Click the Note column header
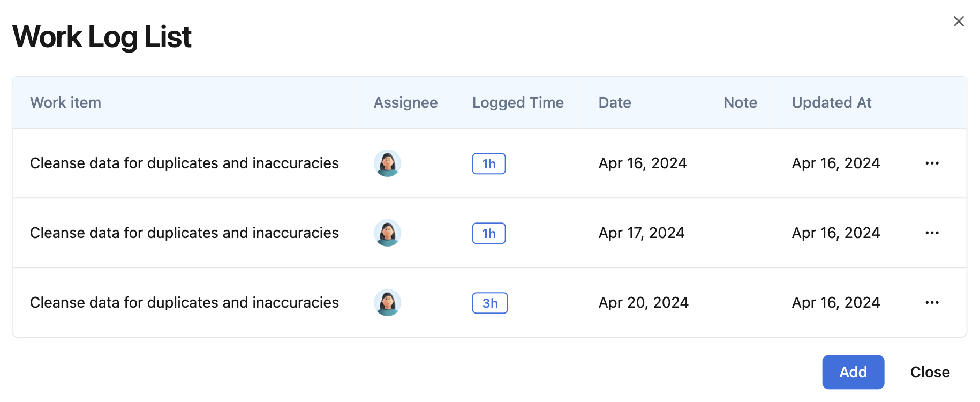Viewport: 980px width, 402px height. [740, 102]
